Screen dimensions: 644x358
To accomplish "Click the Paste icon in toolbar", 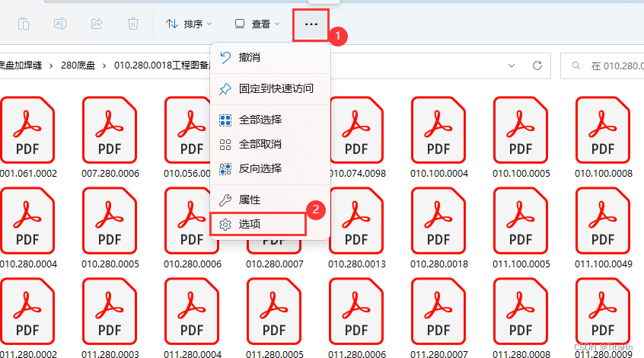I will (24, 24).
